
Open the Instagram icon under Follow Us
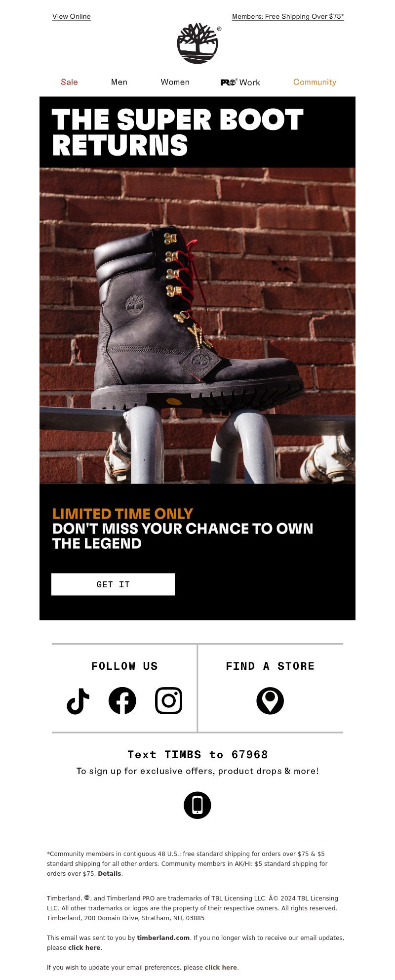pos(169,700)
